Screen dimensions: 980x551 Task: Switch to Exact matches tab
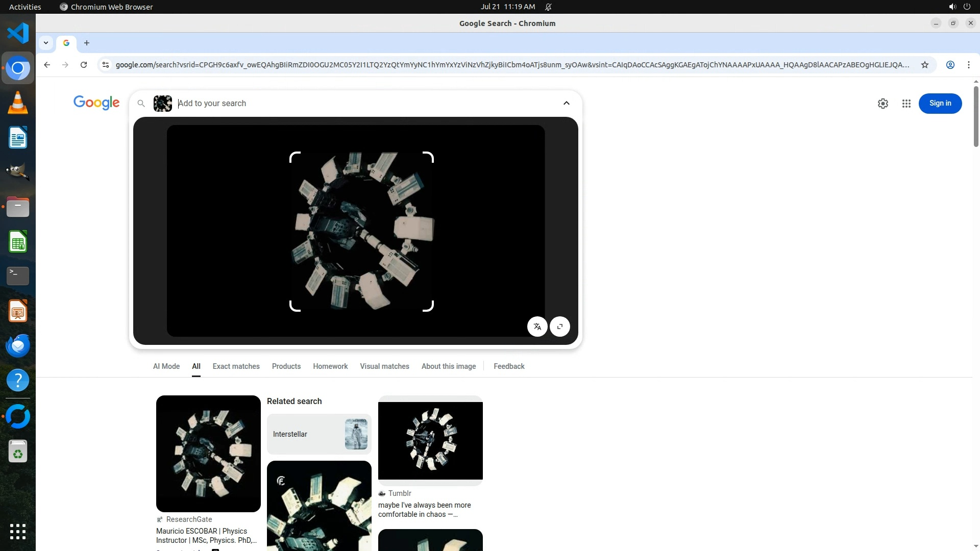236,366
